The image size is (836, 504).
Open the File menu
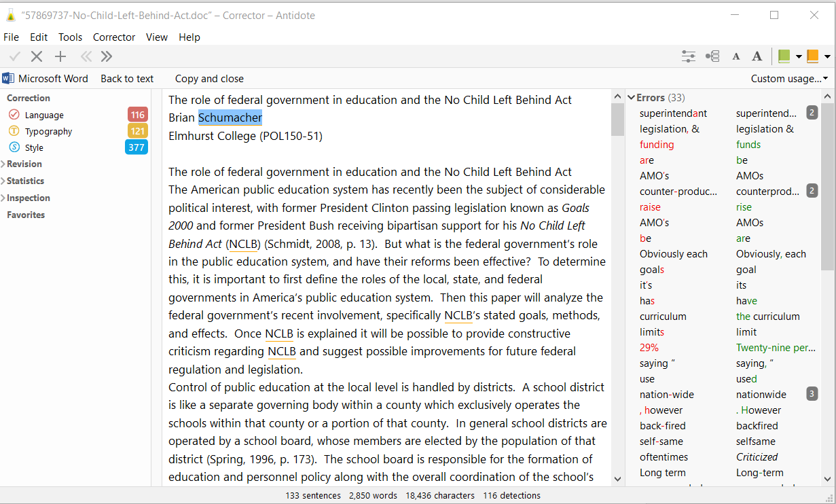click(11, 37)
